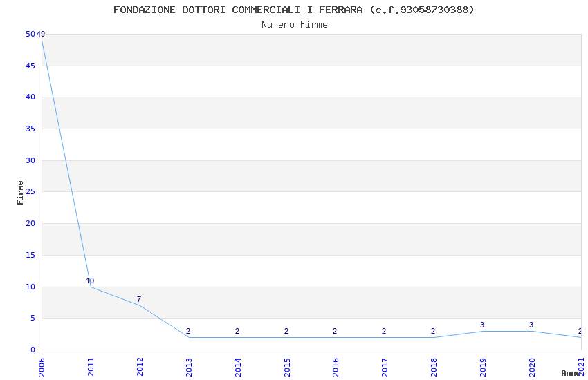Click the 2006 year label on the x-axis
The image size is (588, 380).
pos(42,367)
